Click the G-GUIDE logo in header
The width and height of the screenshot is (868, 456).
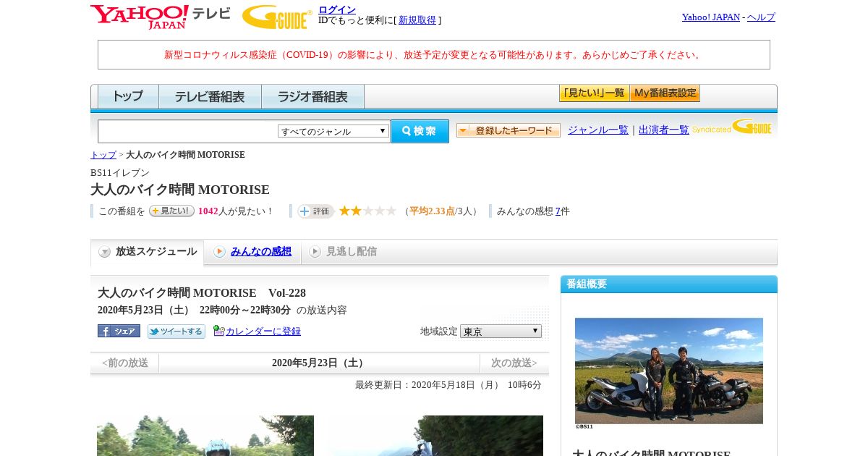277,17
